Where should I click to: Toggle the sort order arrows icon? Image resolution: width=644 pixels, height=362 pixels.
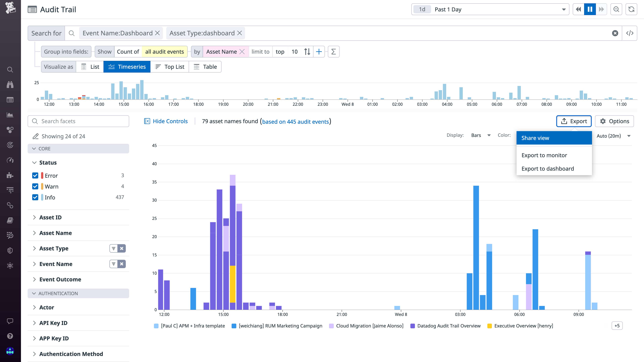point(307,52)
